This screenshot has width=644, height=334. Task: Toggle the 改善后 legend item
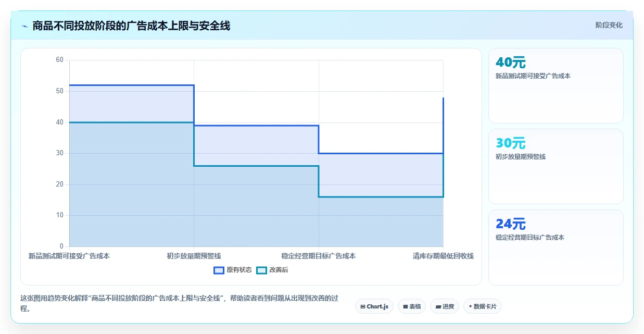pos(273,270)
